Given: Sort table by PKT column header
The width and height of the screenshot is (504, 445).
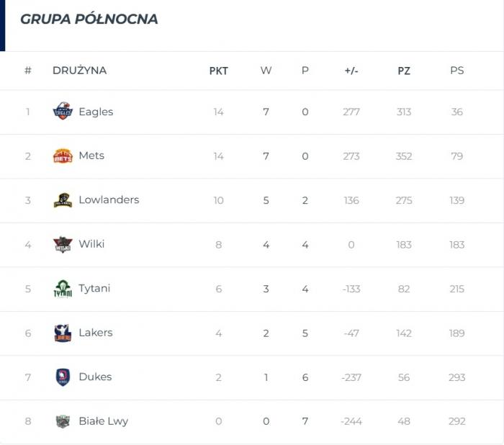Looking at the screenshot, I should pyautogui.click(x=219, y=71).
